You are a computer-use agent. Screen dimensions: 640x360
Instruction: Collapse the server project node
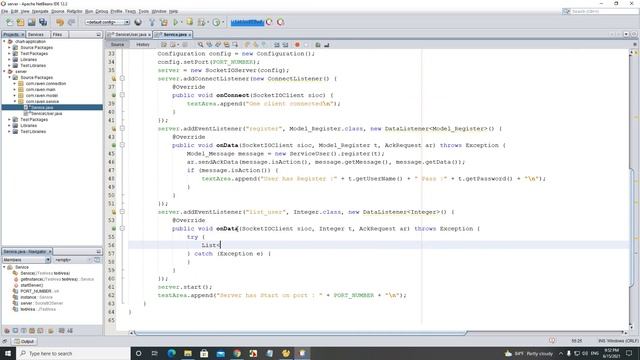tap(4, 71)
